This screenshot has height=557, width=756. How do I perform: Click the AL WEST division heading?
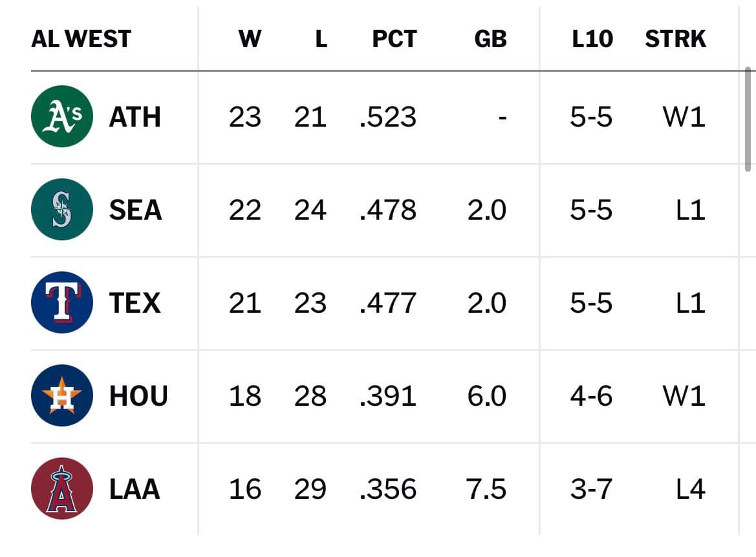[81, 39]
